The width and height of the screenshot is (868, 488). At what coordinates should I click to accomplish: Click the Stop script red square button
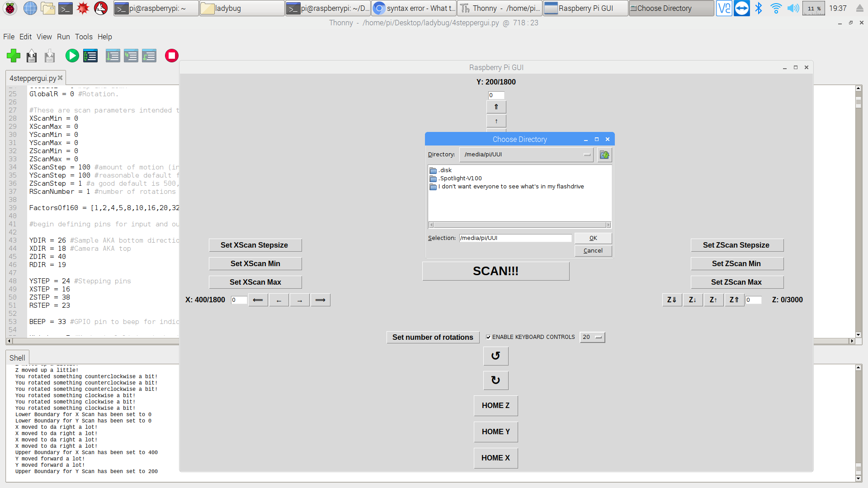click(172, 56)
